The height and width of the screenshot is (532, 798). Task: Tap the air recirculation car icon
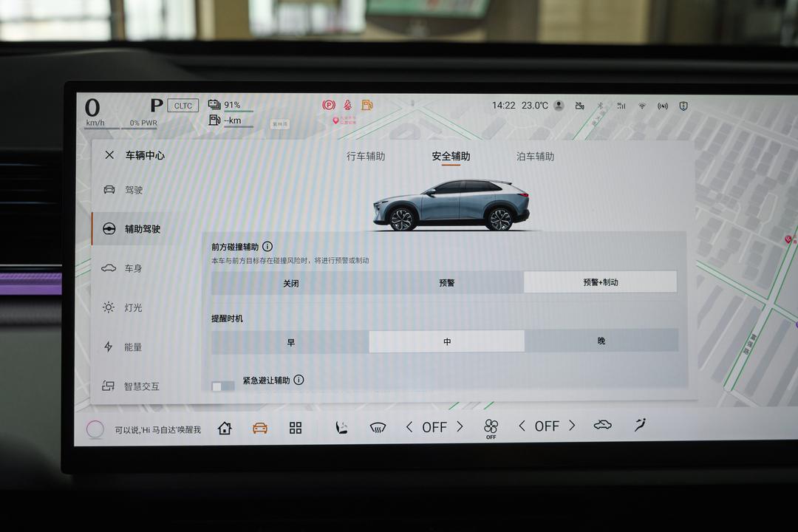click(603, 425)
